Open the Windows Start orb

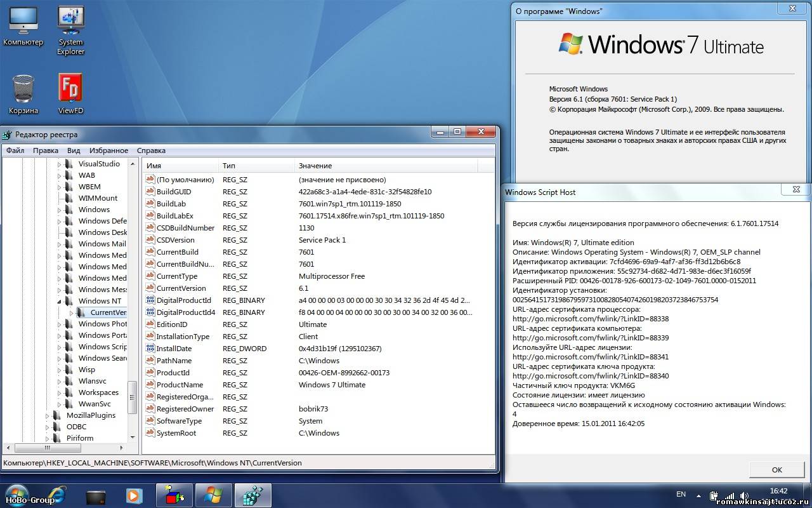[x=16, y=495]
